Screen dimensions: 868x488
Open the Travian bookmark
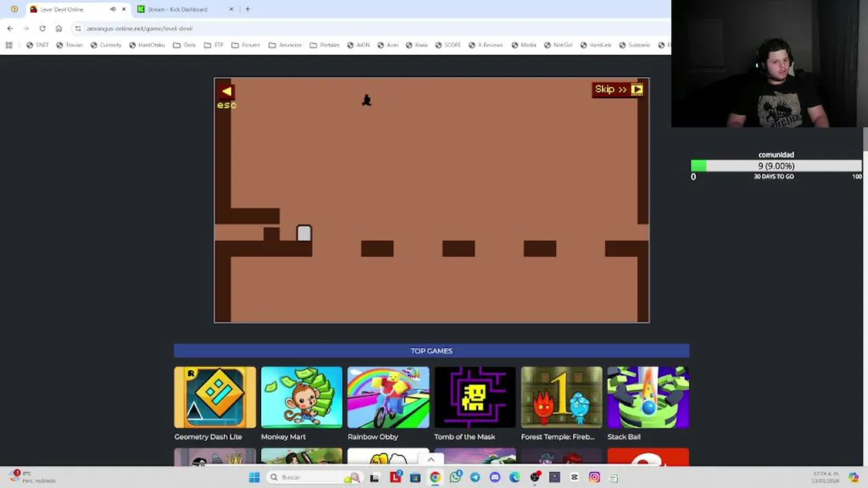click(x=69, y=45)
